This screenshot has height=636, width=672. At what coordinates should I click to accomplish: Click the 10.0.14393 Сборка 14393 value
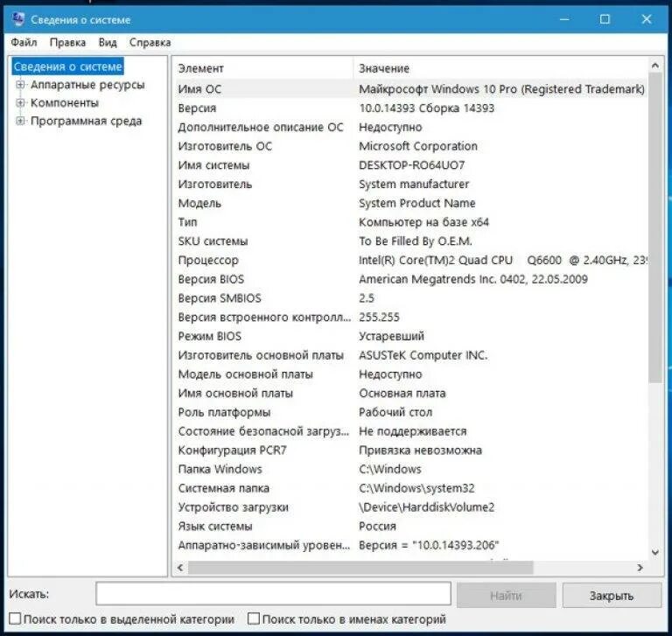pos(427,108)
